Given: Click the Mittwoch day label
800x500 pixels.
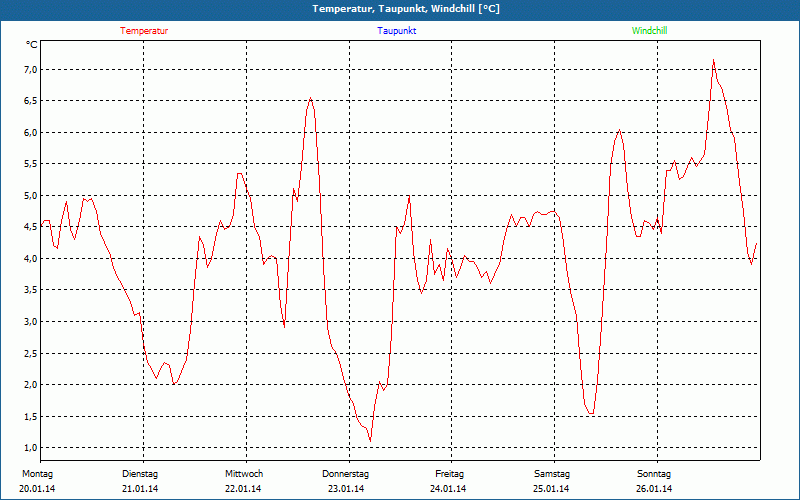Looking at the screenshot, I should tap(244, 474).
